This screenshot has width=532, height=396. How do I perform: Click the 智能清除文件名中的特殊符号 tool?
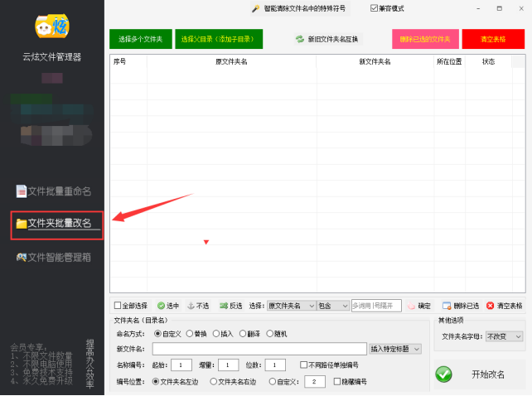pyautogui.click(x=299, y=8)
